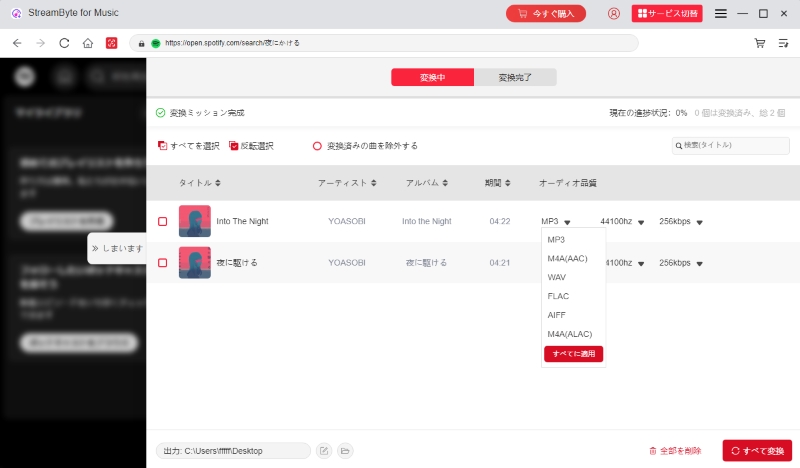Choose FLAC from the format list
Viewport: 800px width, 468px height.
[x=558, y=296]
